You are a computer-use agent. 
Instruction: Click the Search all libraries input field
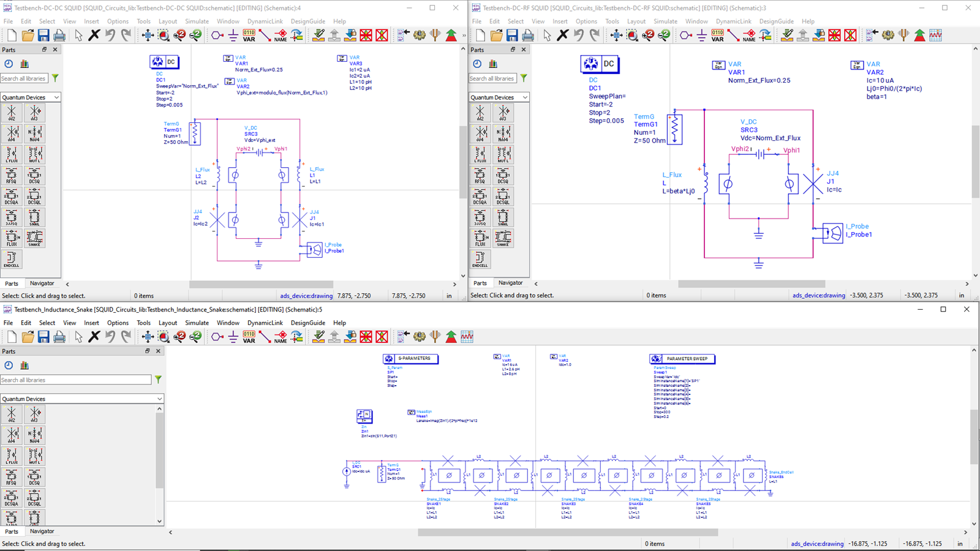23,78
